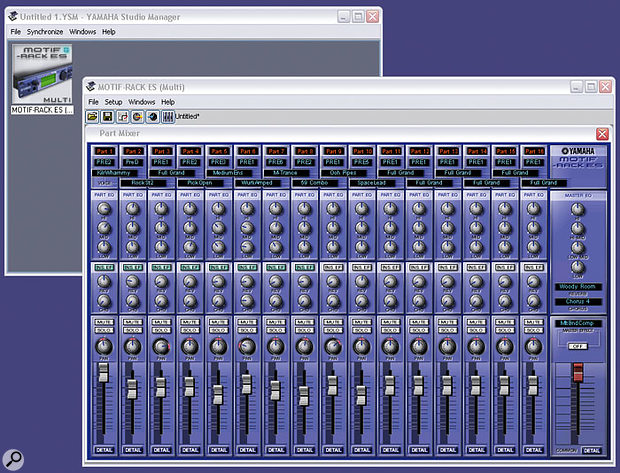
Task: Solo Part 10
Action: tap(361, 330)
